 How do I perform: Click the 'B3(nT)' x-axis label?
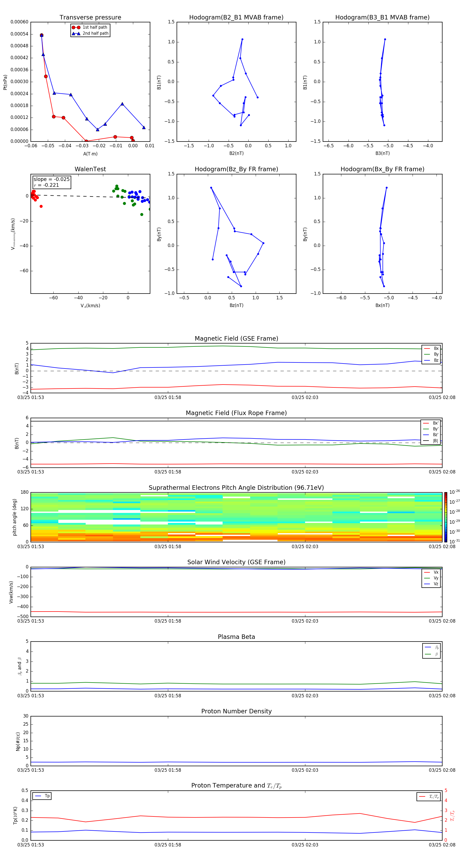[x=382, y=153]
